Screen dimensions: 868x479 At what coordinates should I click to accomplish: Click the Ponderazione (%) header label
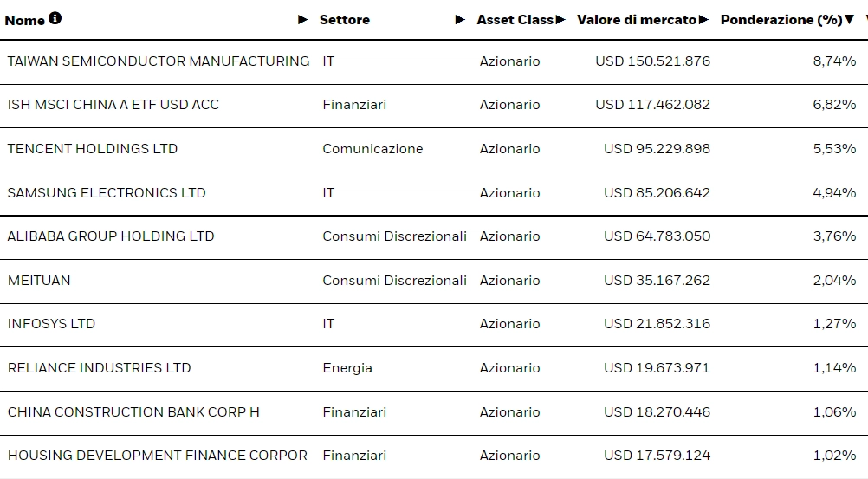(x=781, y=19)
